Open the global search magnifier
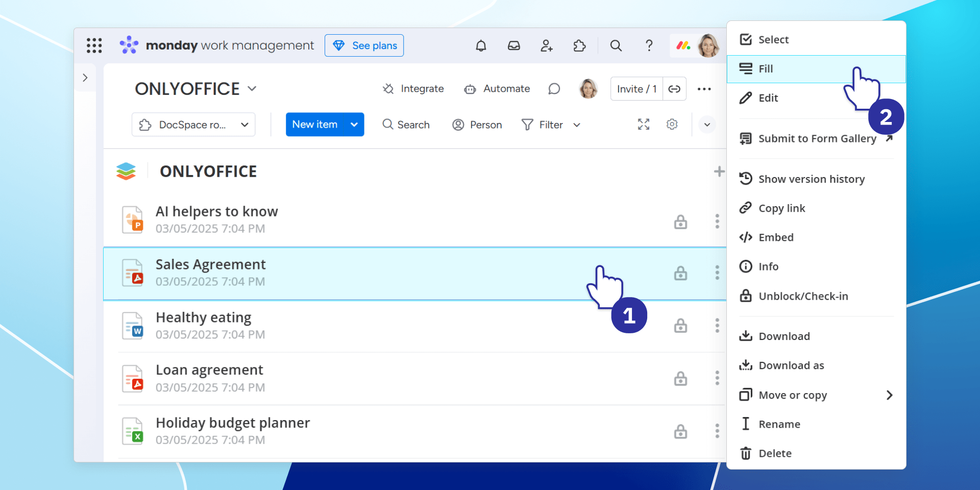980x490 pixels. [x=616, y=46]
